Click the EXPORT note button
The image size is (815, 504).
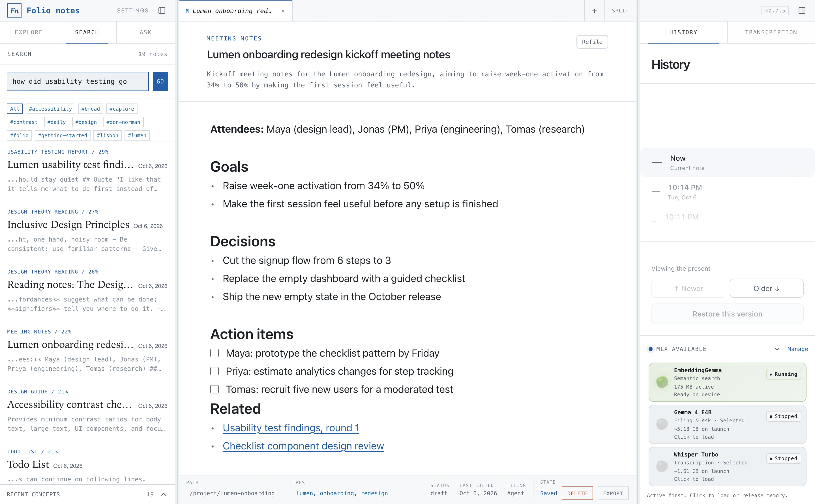coord(613,493)
